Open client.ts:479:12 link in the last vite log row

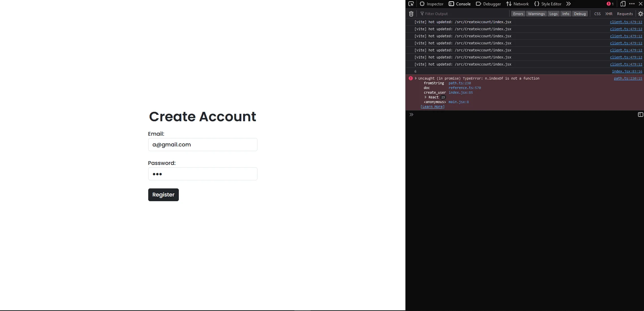[626, 64]
